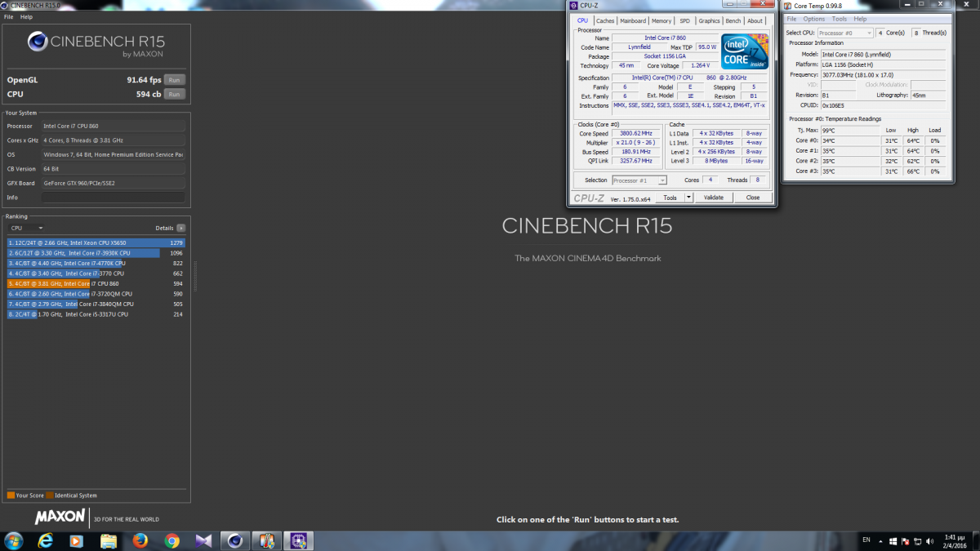This screenshot has width=980, height=551.
Task: Launch Firefox from the taskbar
Action: click(x=140, y=540)
